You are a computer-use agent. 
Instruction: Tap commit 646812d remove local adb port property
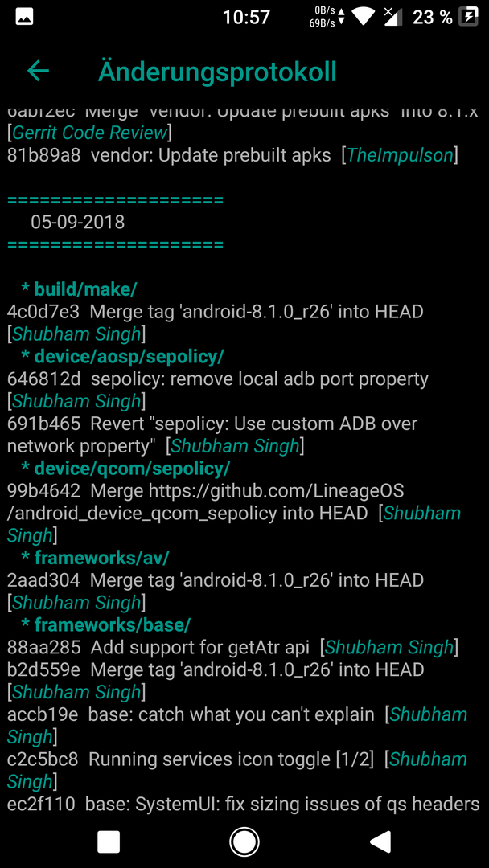pyautogui.click(x=218, y=390)
